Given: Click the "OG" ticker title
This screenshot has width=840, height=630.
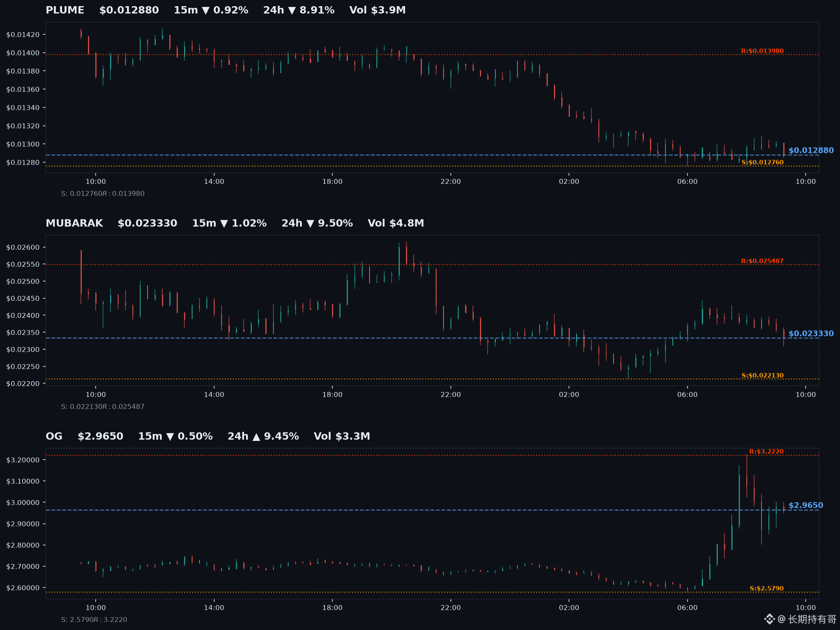Looking at the screenshot, I should click(x=54, y=436).
